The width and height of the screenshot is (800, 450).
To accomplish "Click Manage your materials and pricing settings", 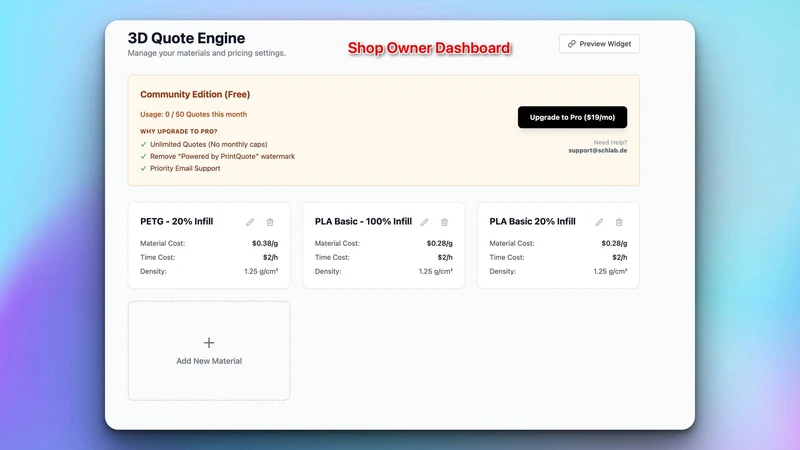I will pyautogui.click(x=207, y=53).
